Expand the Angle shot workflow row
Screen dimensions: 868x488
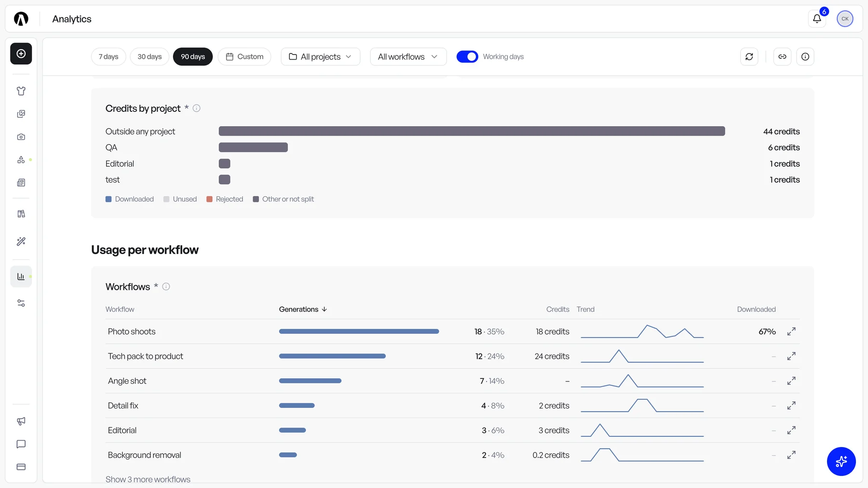791,381
